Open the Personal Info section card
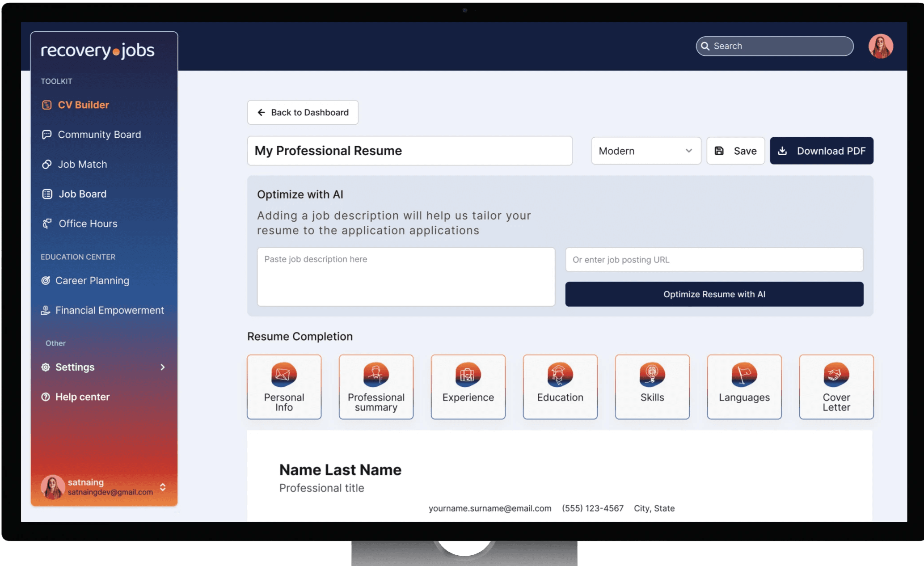 coord(284,387)
